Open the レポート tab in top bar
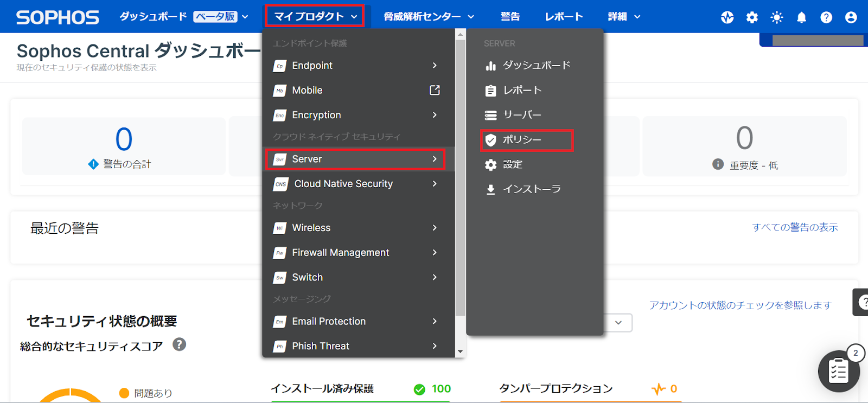 564,17
